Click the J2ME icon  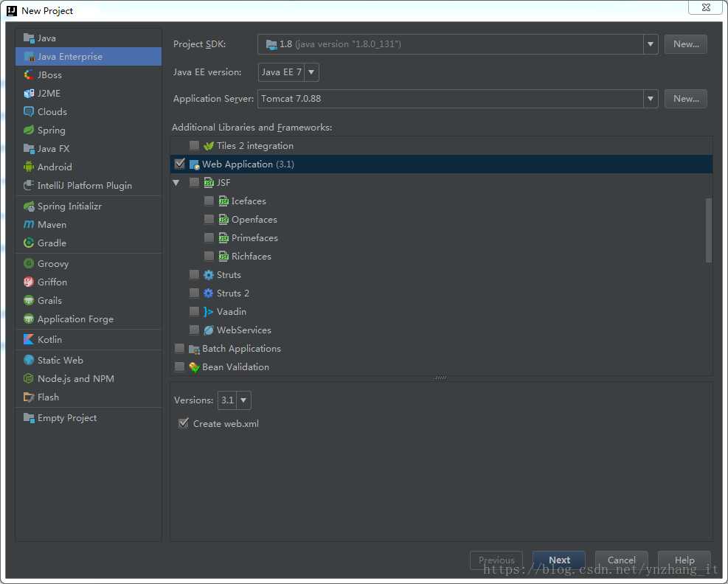[29, 94]
